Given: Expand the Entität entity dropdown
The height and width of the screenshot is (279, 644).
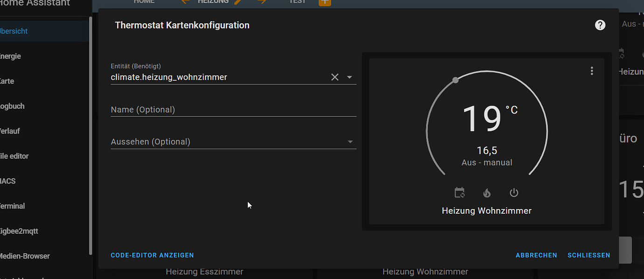Looking at the screenshot, I should click(349, 77).
